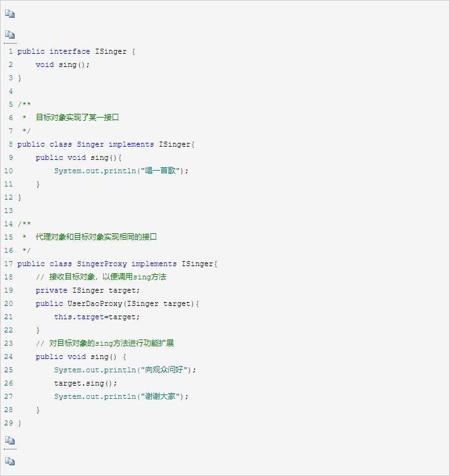This screenshot has width=449, height=476.
Task: Click the closing brace on line 11
Action: pos(38,184)
